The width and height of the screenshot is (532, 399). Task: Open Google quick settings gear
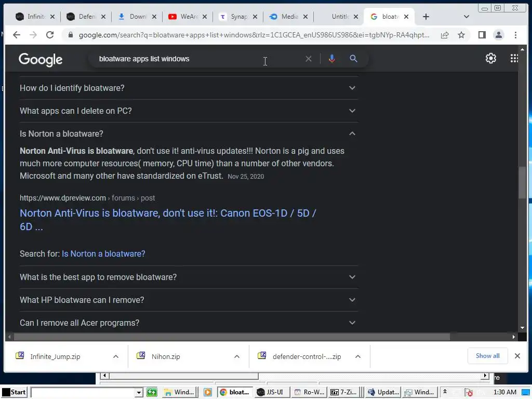490,58
